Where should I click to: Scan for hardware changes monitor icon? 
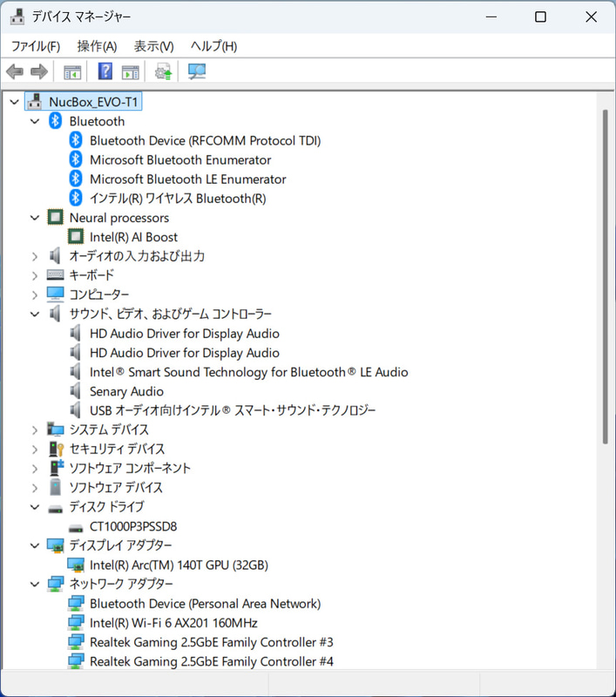(x=196, y=71)
